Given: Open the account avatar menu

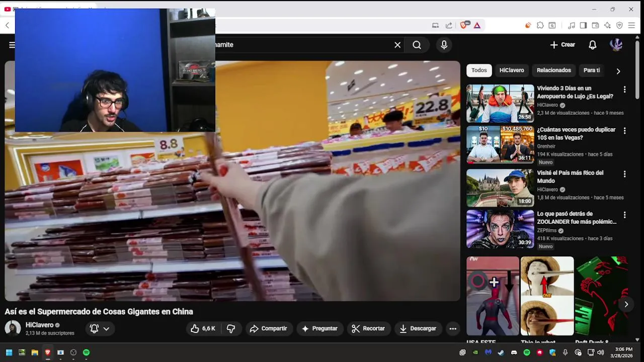Looking at the screenshot, I should click(x=616, y=45).
